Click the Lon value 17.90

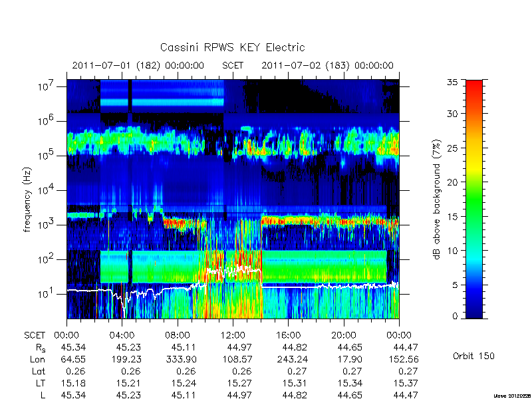[350, 359]
